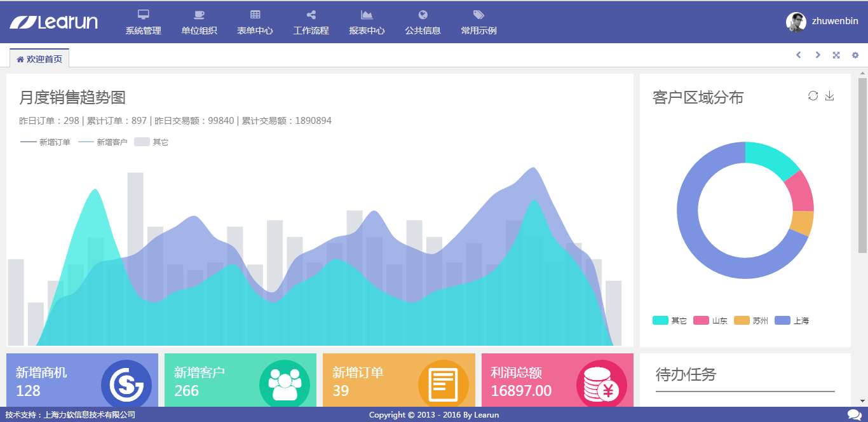This screenshot has width=868, height=422.
Task: Toggle the 其它 pie legend entry
Action: tap(670, 321)
